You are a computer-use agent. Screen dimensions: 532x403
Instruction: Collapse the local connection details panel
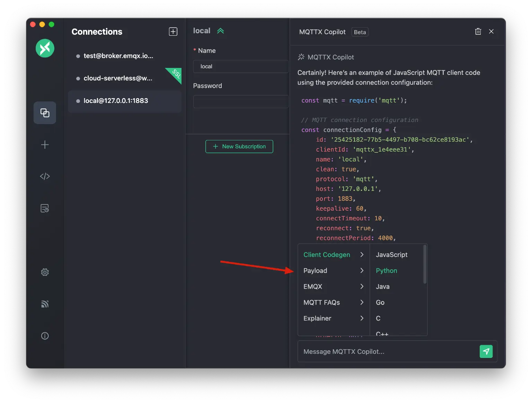(x=221, y=30)
